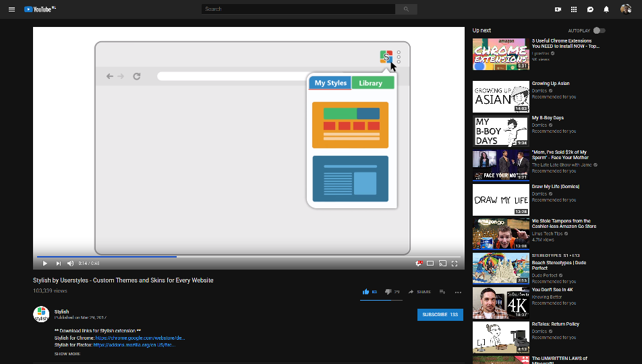Save the video to a playlist
The height and width of the screenshot is (364, 642).
[442, 291]
